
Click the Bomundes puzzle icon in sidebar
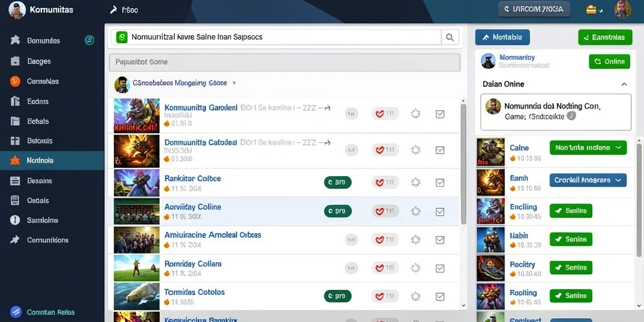click(15, 40)
